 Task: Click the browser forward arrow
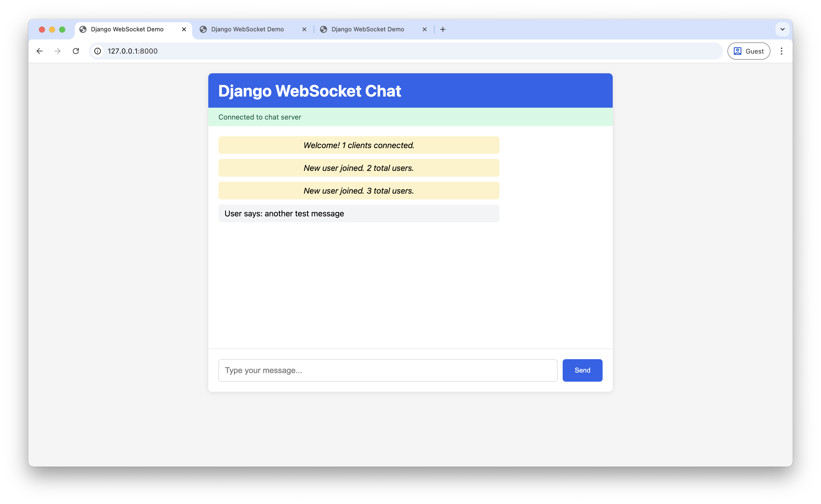coord(57,51)
